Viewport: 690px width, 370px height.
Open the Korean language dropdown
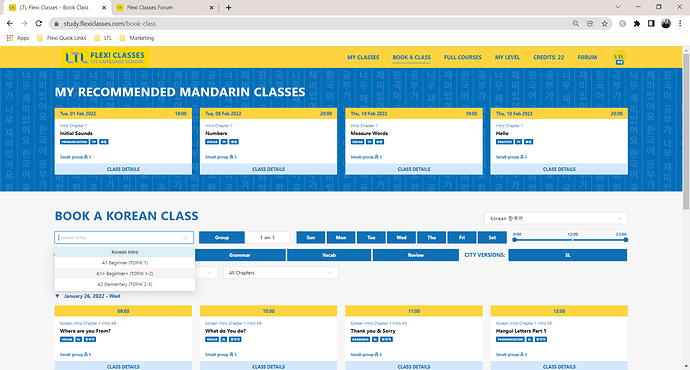(556, 218)
